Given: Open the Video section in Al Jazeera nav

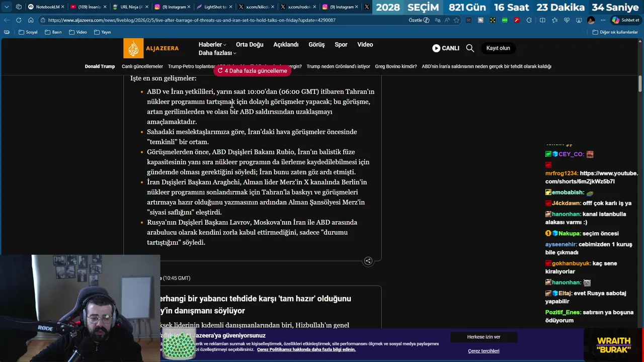Looking at the screenshot, I should [365, 44].
